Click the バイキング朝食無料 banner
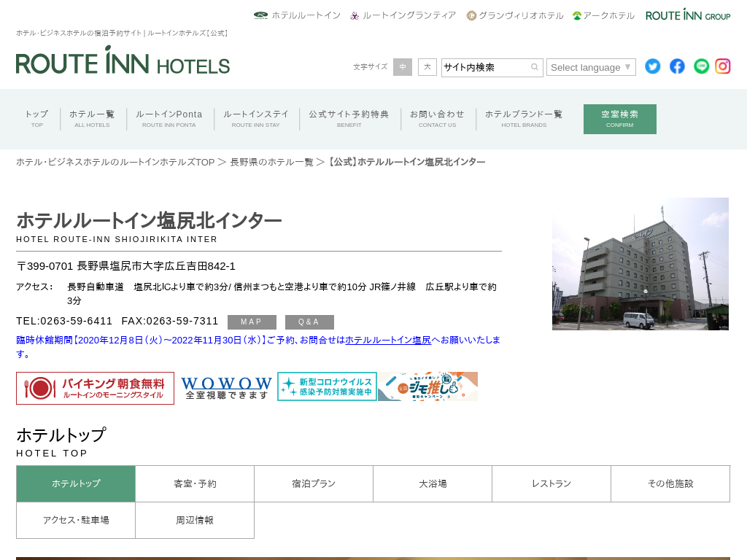The image size is (747, 560). click(96, 388)
